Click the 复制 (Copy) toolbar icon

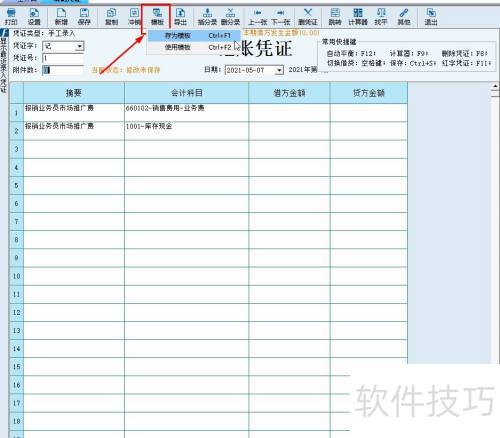tap(111, 17)
